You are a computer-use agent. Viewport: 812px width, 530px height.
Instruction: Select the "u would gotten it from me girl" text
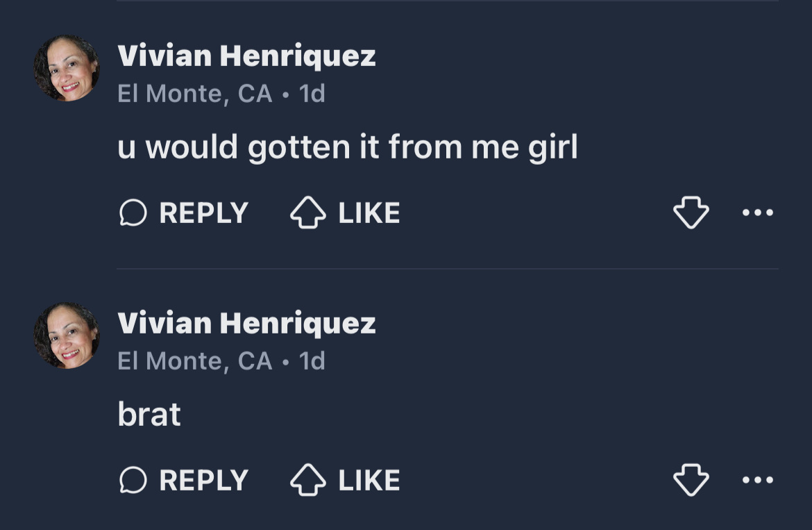347,147
